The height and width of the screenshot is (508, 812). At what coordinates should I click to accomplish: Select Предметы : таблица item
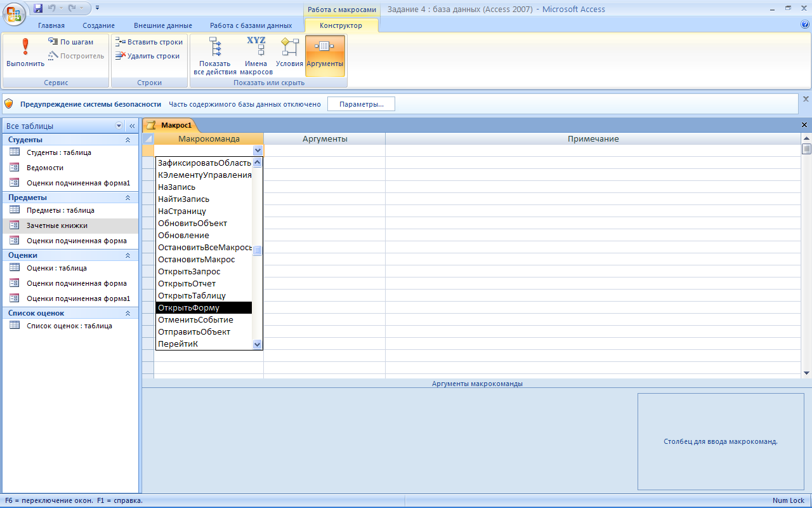[70, 210]
